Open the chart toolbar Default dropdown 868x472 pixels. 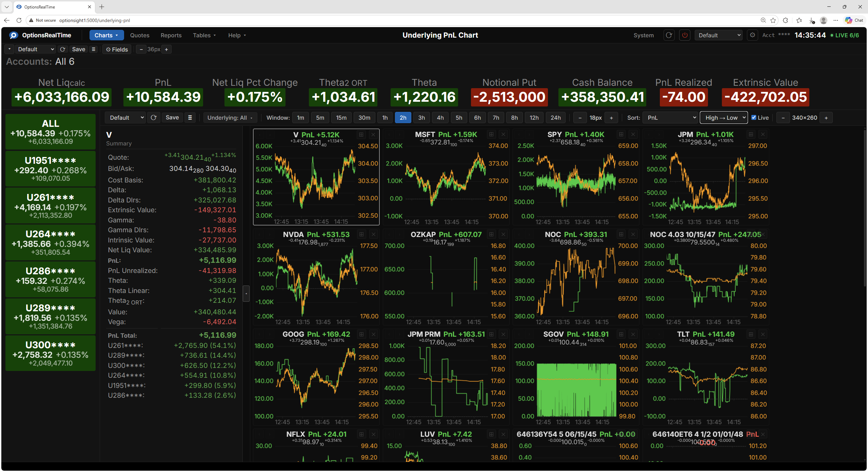(125, 118)
